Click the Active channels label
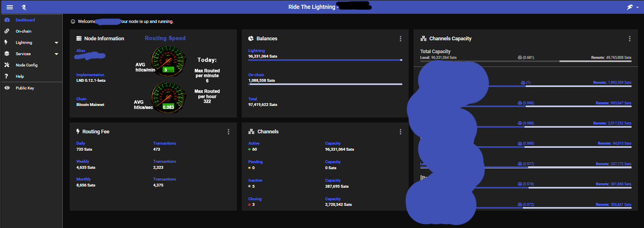 [x=254, y=143]
